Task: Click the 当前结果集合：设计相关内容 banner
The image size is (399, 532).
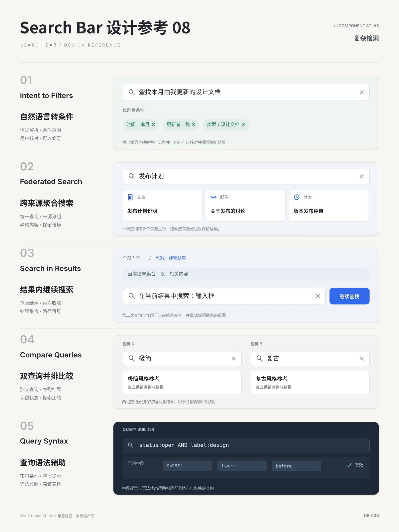Action: pos(246,274)
